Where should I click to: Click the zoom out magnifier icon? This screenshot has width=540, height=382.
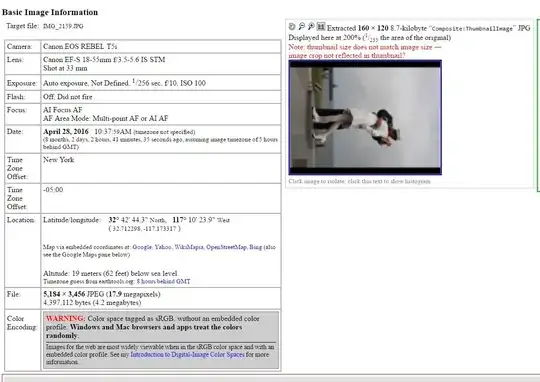pos(301,27)
